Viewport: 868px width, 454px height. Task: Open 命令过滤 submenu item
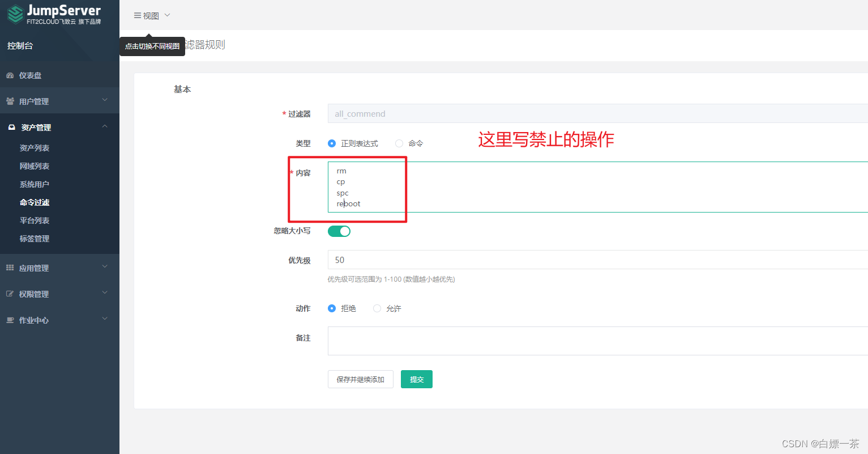35,202
